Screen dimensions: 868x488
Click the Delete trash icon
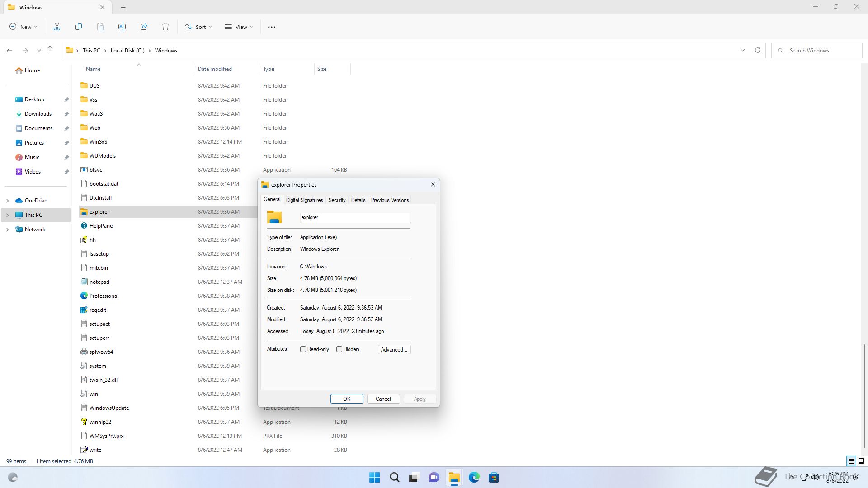165,27
